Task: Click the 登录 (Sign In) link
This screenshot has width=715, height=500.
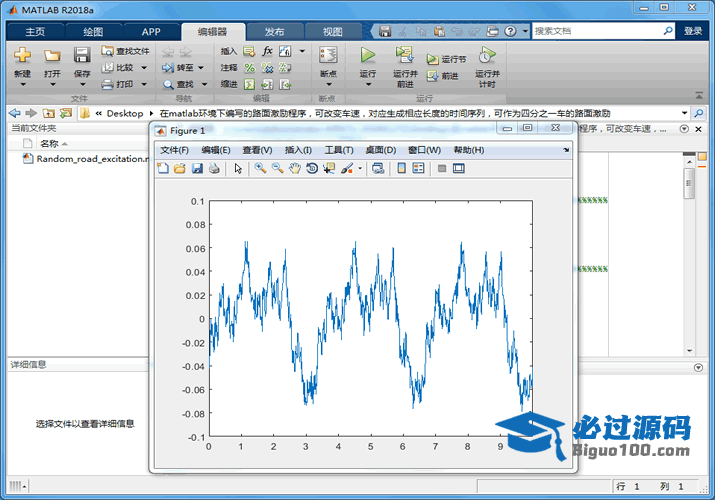Action: [x=693, y=31]
